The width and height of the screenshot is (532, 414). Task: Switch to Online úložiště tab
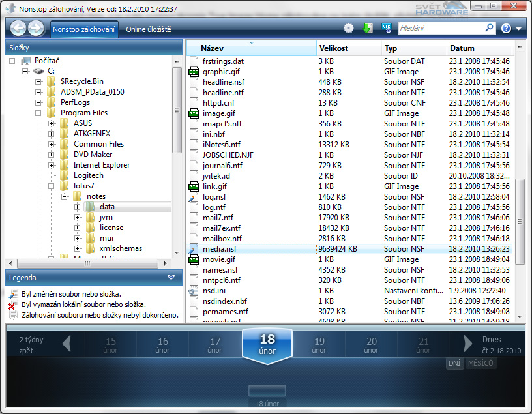pos(148,29)
